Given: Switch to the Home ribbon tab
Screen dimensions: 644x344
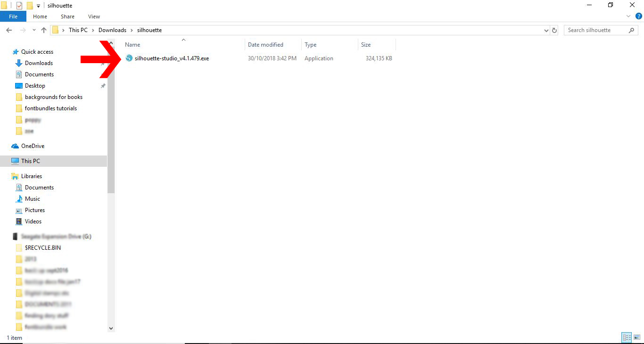Looking at the screenshot, I should coord(40,16).
